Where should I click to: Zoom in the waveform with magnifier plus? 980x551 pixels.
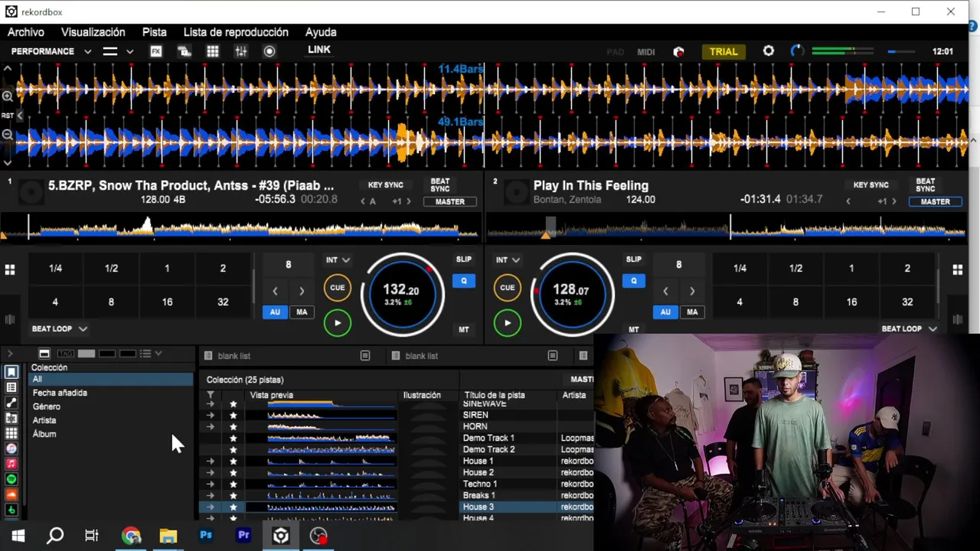[8, 96]
